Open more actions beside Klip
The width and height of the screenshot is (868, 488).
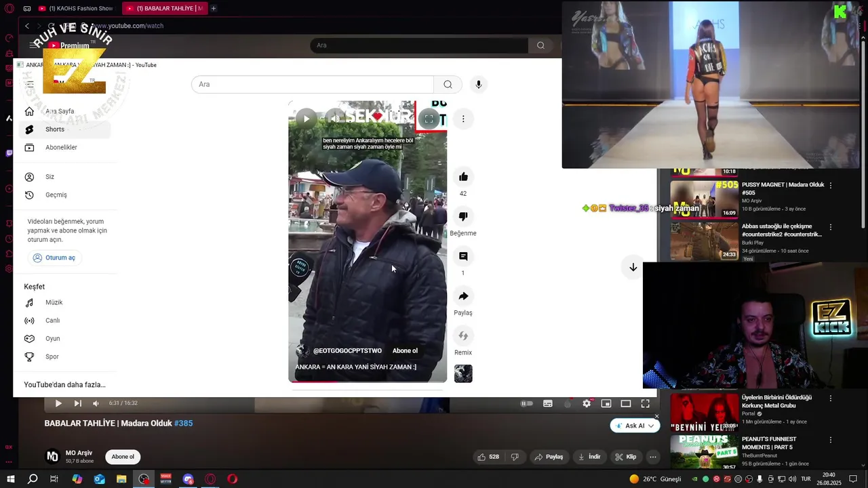coord(652,457)
